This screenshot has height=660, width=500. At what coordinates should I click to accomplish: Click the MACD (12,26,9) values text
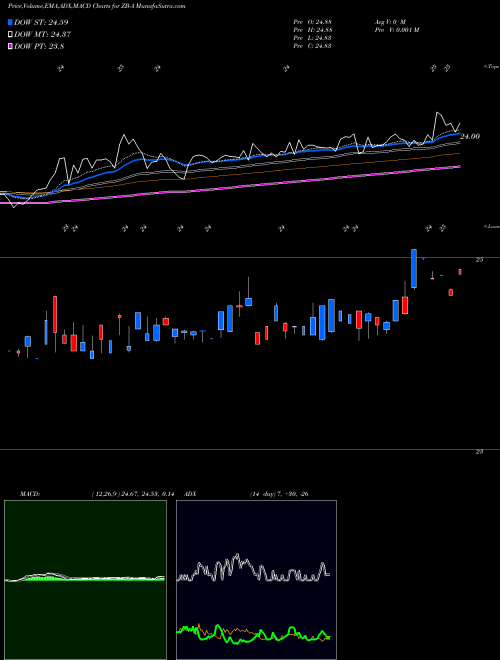click(x=133, y=494)
